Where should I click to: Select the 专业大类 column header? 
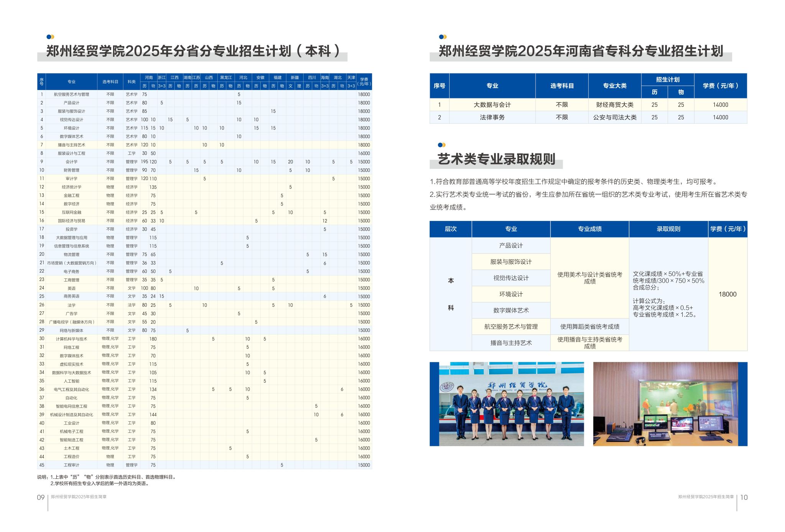pos(615,86)
